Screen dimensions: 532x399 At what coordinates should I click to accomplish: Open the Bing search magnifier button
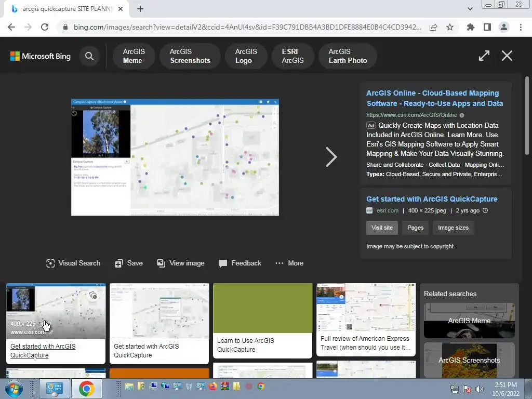[x=89, y=56]
